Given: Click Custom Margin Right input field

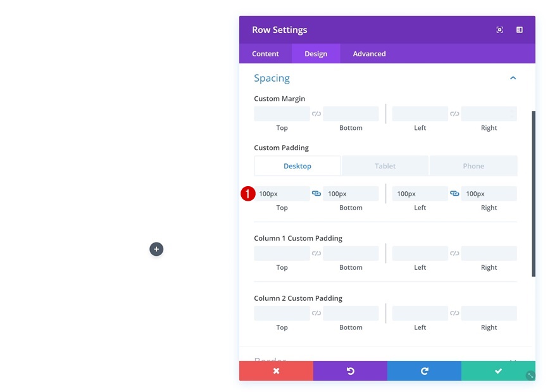Looking at the screenshot, I should [x=489, y=114].
